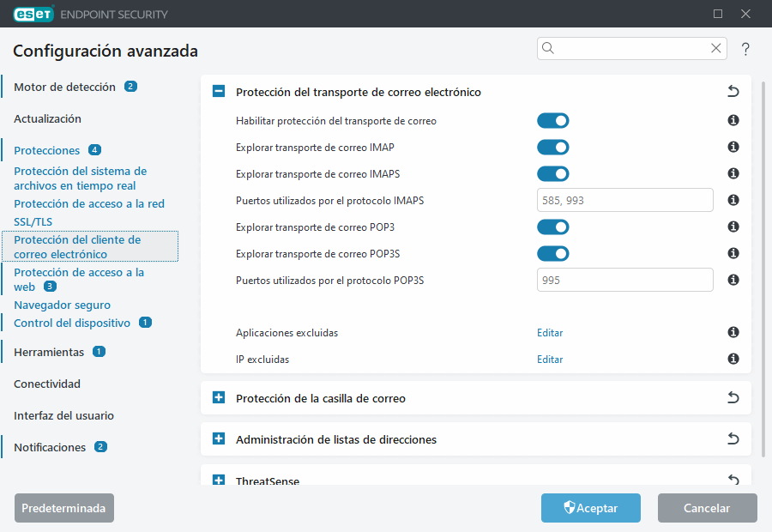Click revert icon for Administración de listas
Screen dimensions: 772x532
click(x=733, y=438)
